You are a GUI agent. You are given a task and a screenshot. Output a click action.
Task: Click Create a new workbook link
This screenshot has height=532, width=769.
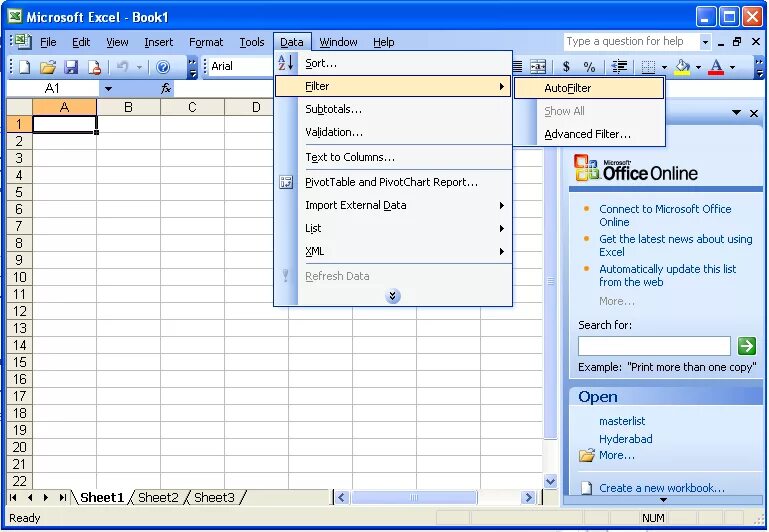tap(662, 488)
